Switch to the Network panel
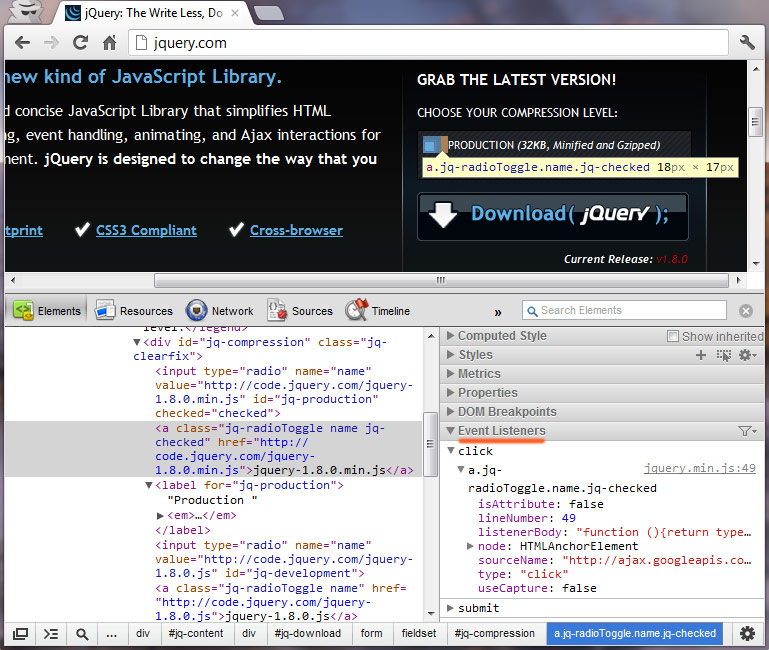 tap(220, 311)
